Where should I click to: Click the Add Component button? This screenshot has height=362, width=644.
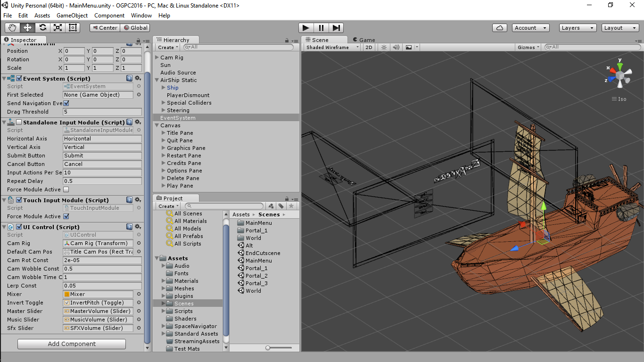(x=71, y=344)
